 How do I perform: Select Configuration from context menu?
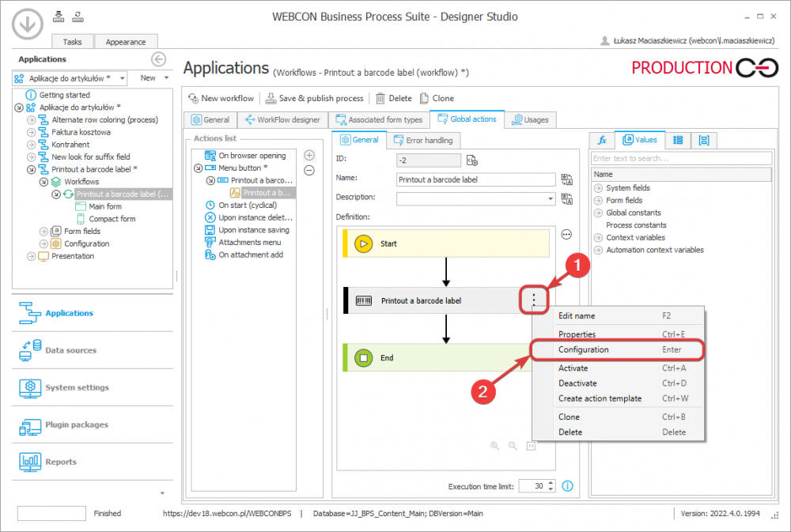584,349
